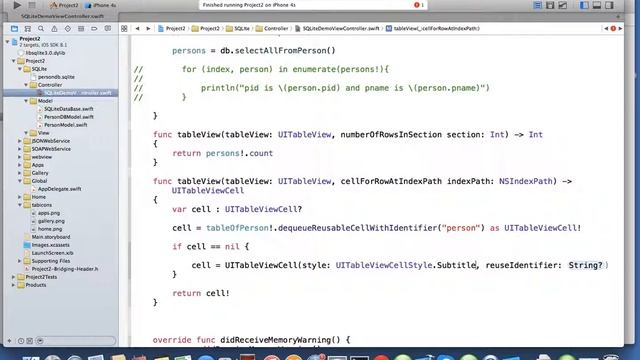
Task: Jump to the previous issue arrow
Action: pos(606,29)
